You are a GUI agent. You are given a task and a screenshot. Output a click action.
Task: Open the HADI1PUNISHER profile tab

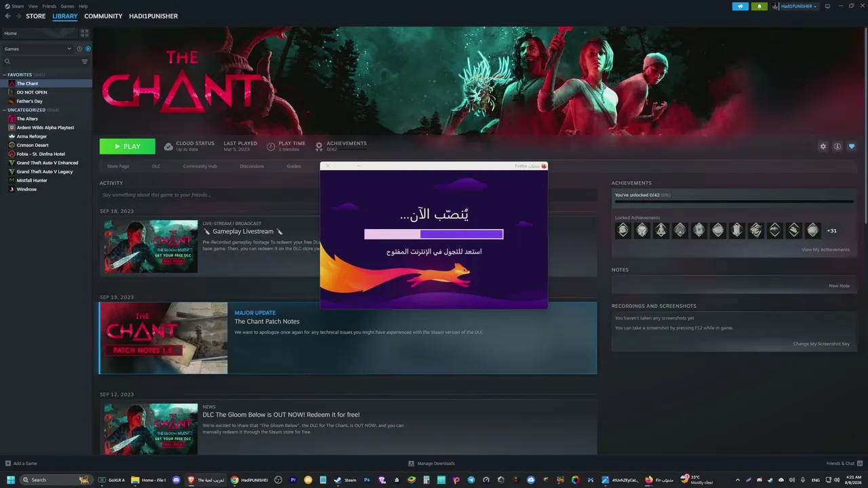[x=153, y=16]
